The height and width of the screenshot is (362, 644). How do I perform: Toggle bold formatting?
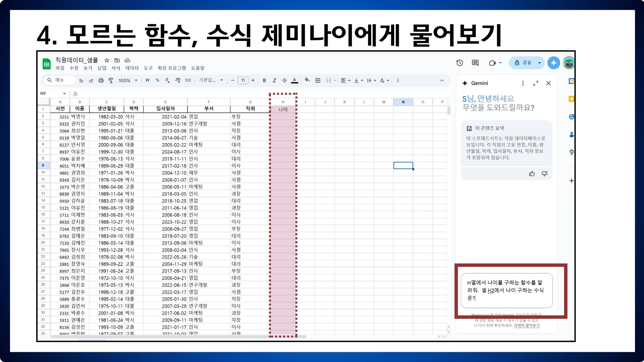coord(264,80)
